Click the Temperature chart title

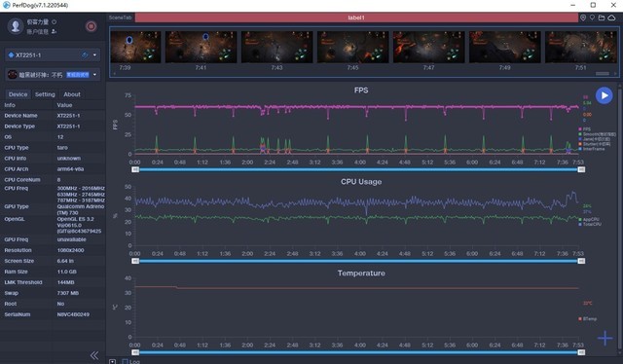(x=361, y=273)
